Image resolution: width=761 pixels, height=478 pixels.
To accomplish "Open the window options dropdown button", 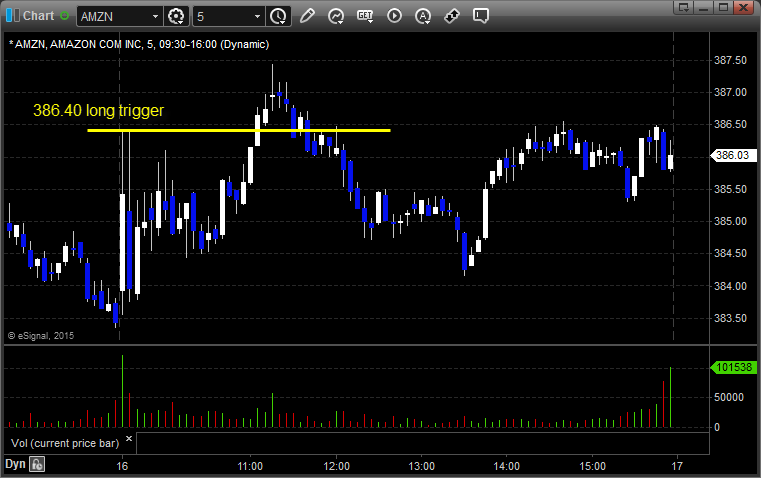I will click(684, 7).
